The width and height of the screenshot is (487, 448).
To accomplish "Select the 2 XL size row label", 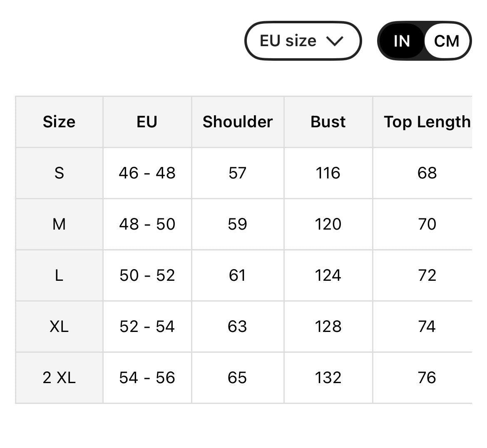I will pos(59,378).
